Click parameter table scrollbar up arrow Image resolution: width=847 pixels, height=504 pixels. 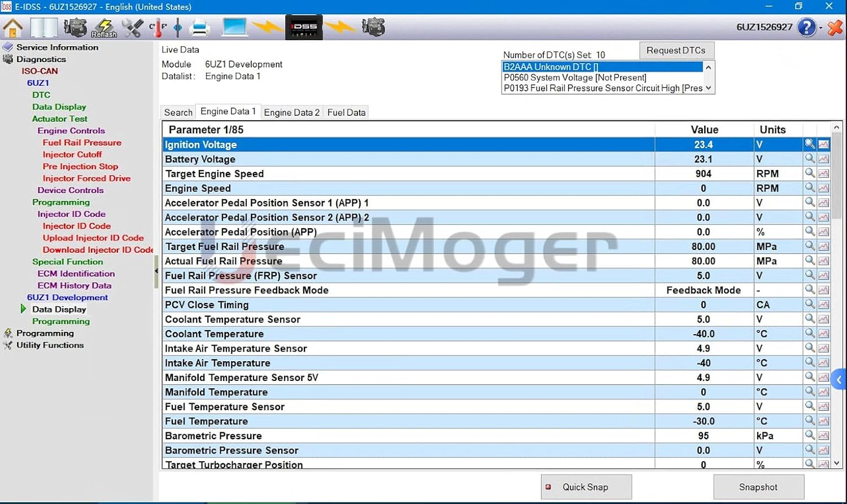(x=837, y=128)
